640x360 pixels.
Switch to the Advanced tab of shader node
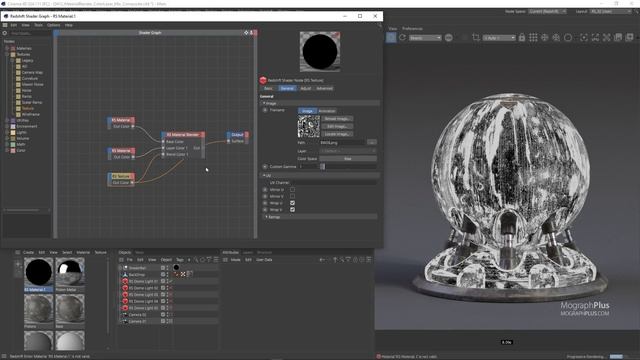tap(324, 88)
